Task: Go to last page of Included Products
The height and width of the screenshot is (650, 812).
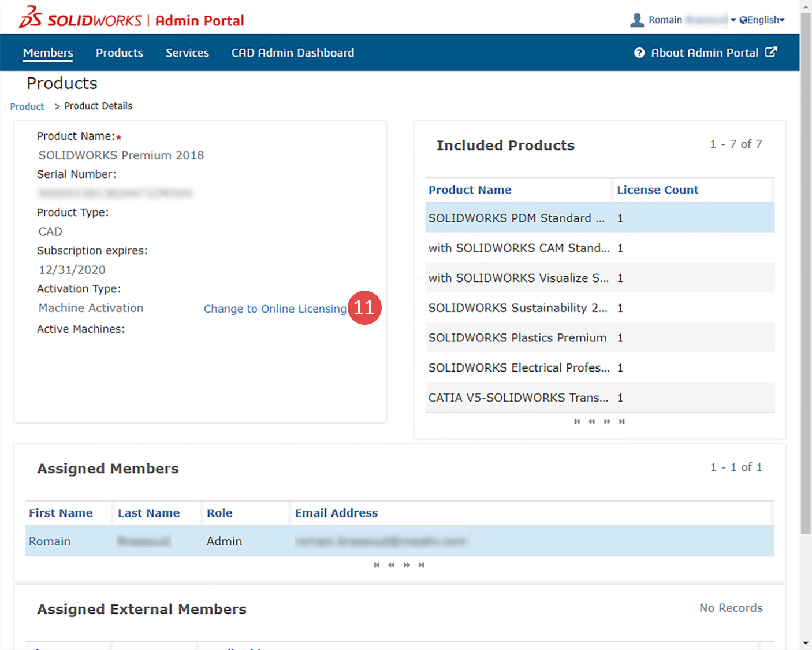Action: coord(622,421)
